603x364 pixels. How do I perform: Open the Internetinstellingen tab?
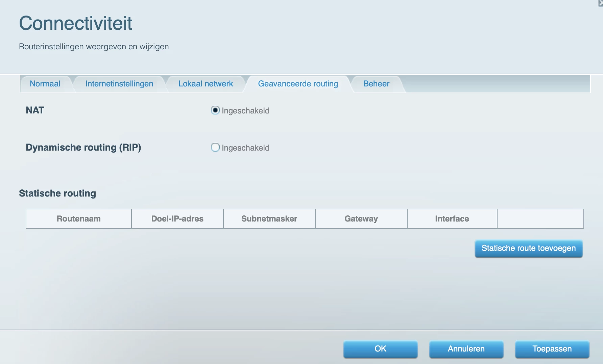coord(119,84)
